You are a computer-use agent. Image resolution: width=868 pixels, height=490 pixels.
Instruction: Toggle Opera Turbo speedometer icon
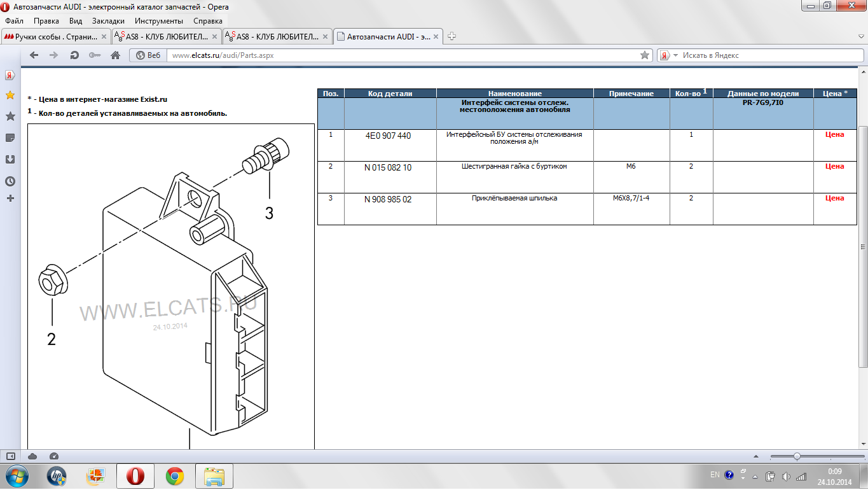pos(53,456)
